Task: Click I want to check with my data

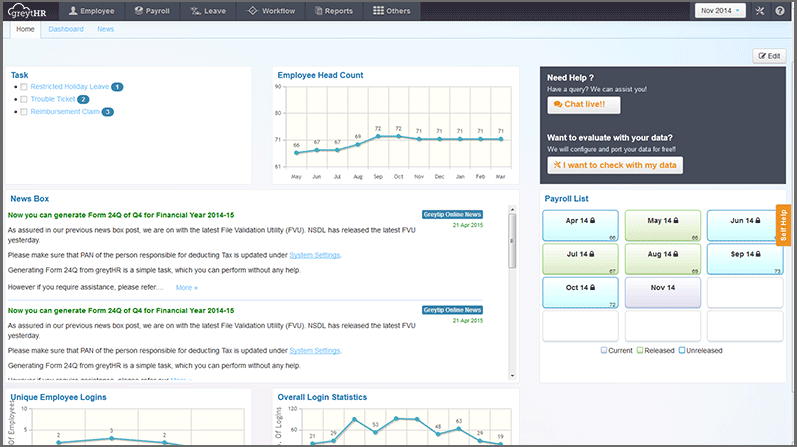Action: pyautogui.click(x=615, y=165)
